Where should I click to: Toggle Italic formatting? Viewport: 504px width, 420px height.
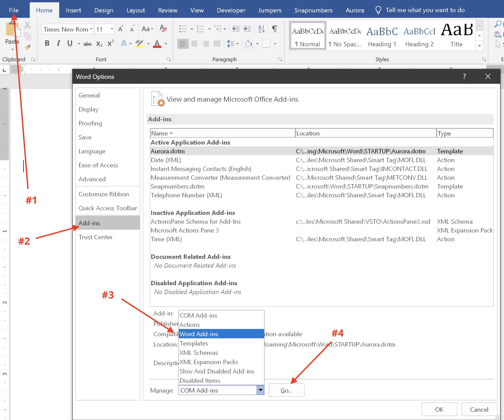[58, 43]
